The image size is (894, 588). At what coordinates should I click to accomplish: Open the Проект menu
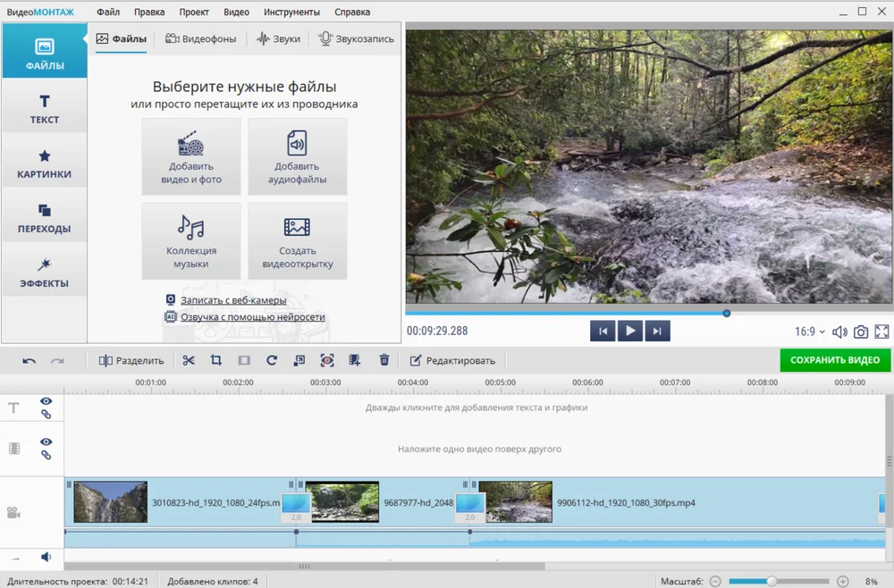click(x=194, y=13)
